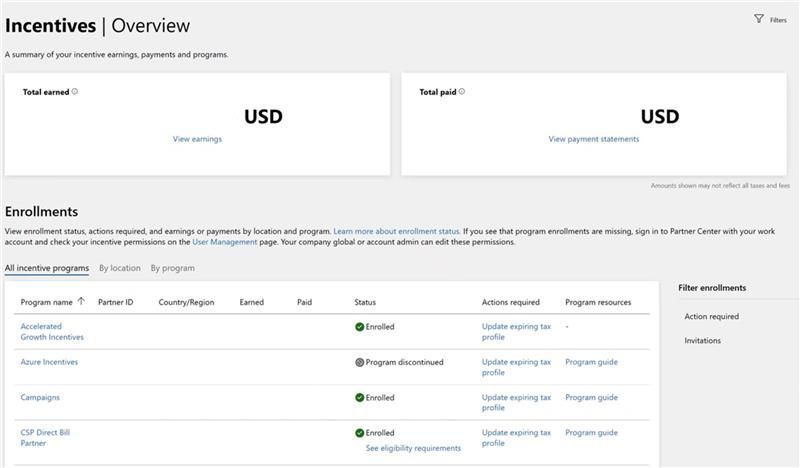Click Update expiring tax profile for Campaigns
Screen dimensions: 800x468
point(516,402)
